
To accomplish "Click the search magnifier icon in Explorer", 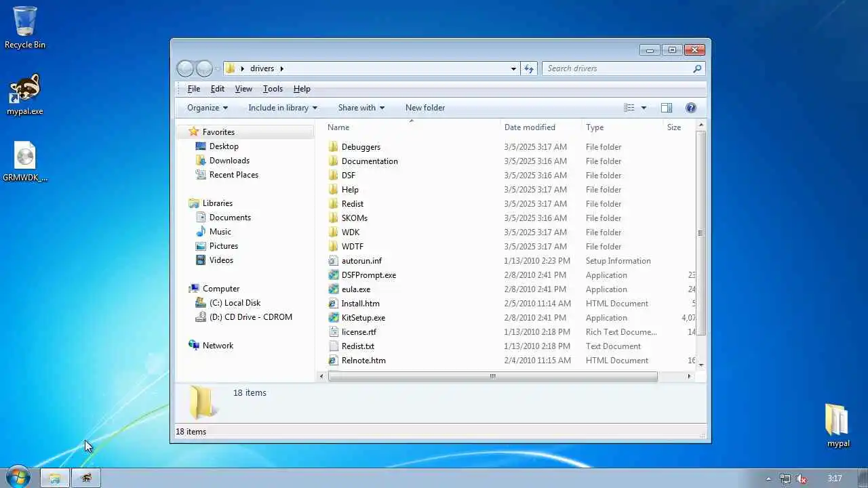I will point(696,68).
